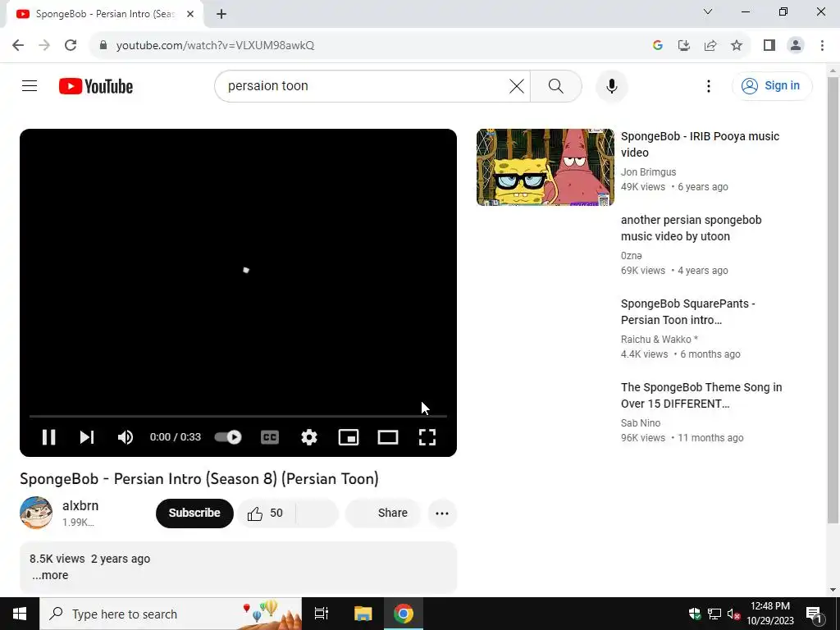Viewport: 840px width, 630px height.
Task: Open alxbrn channel avatar
Action: (36, 513)
